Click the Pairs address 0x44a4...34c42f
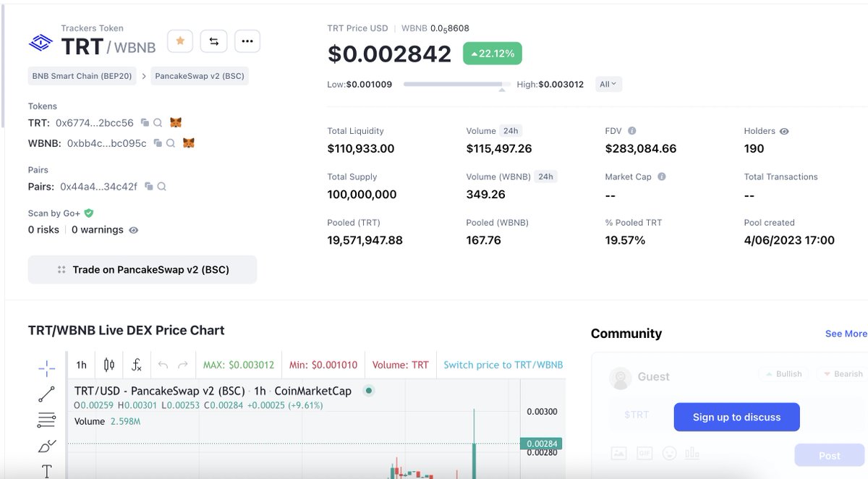 98,187
